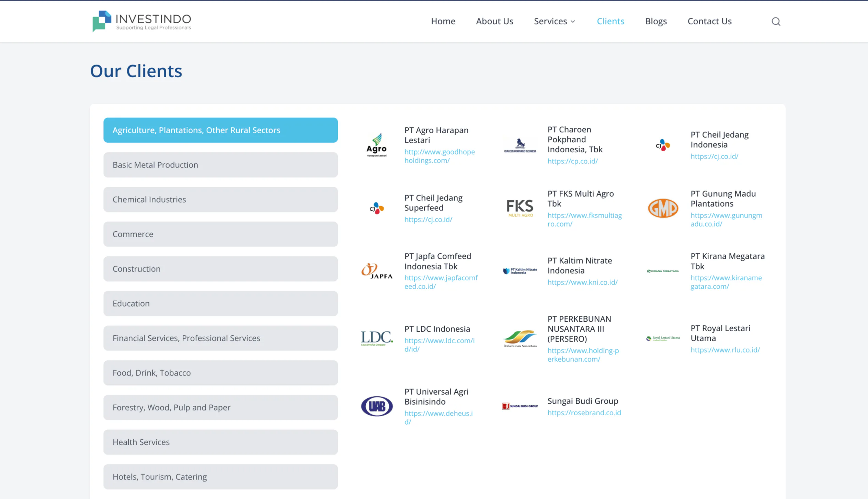Visit the https://www.rlu.co.id/ link
The width and height of the screenshot is (868, 499).
click(x=725, y=350)
